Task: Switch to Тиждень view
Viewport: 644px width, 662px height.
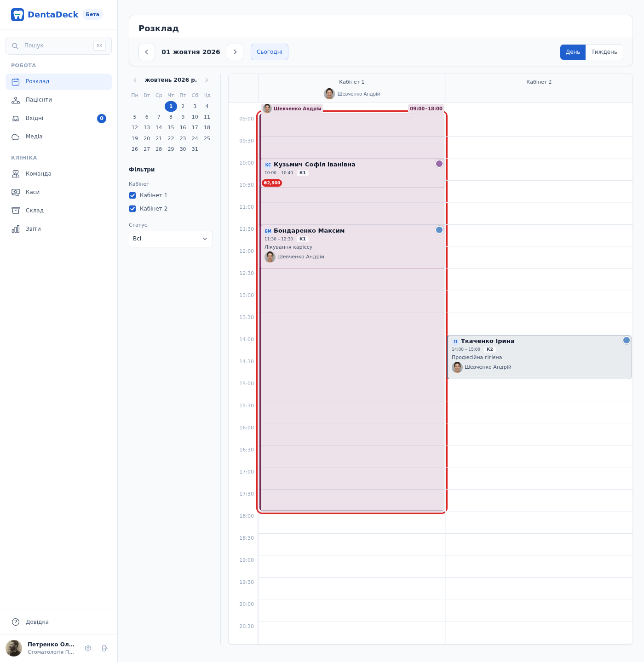Action: click(x=604, y=52)
